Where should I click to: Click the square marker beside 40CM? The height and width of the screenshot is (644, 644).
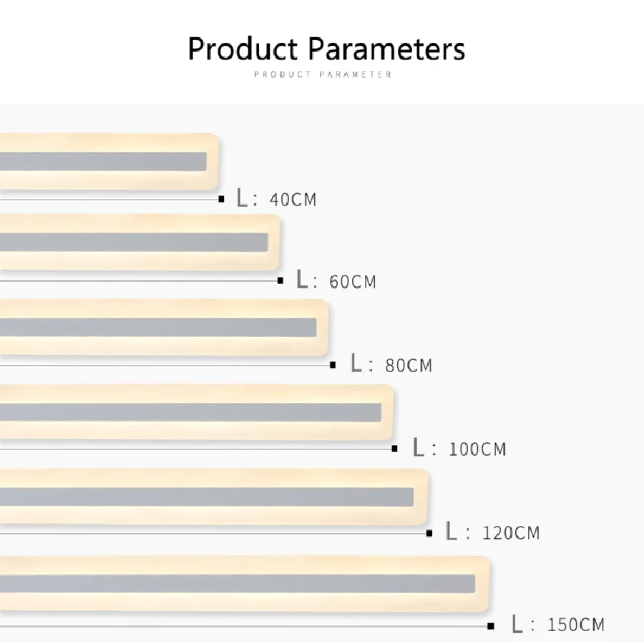221,199
